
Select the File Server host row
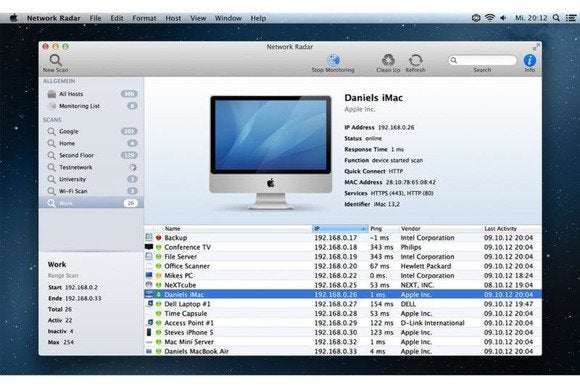[x=343, y=257]
